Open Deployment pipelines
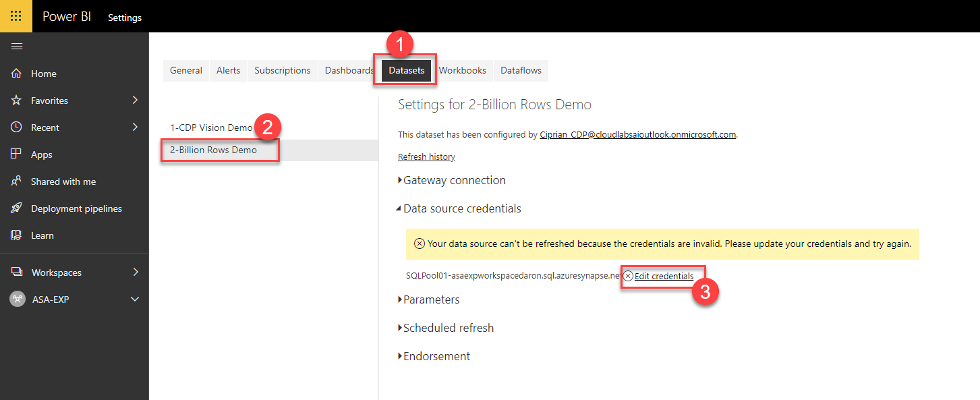The width and height of the screenshot is (980, 400). 76,208
